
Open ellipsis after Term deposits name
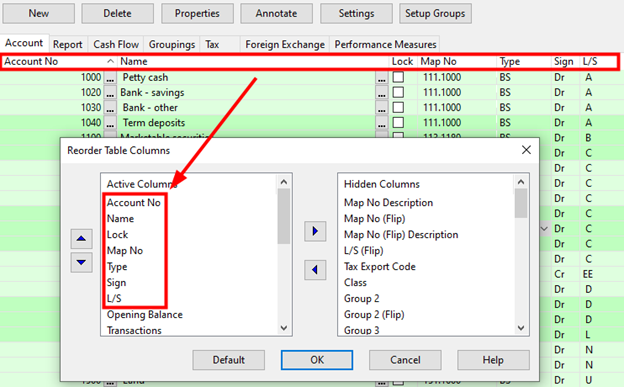tap(382, 123)
